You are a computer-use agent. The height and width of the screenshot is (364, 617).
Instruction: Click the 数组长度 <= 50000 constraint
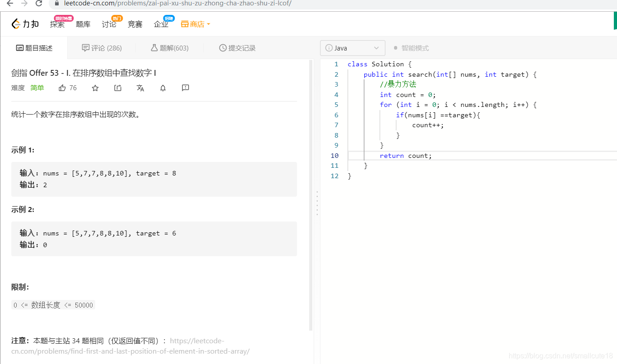point(53,305)
